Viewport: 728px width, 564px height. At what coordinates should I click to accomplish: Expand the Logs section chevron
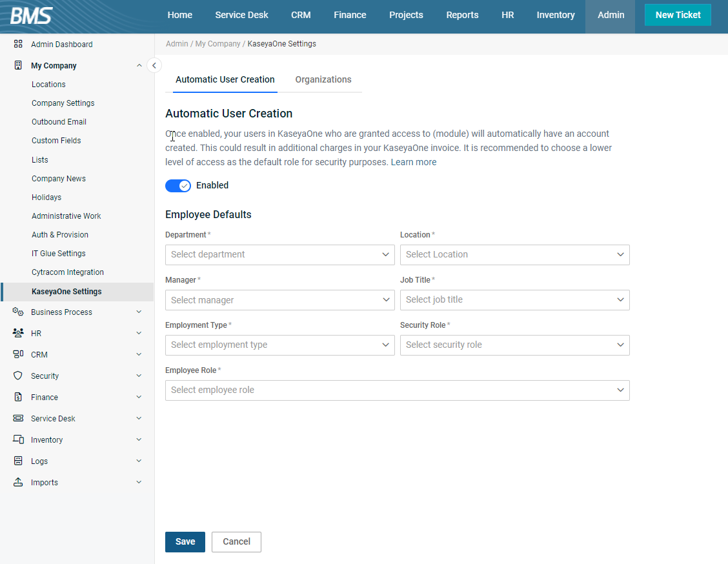click(139, 461)
